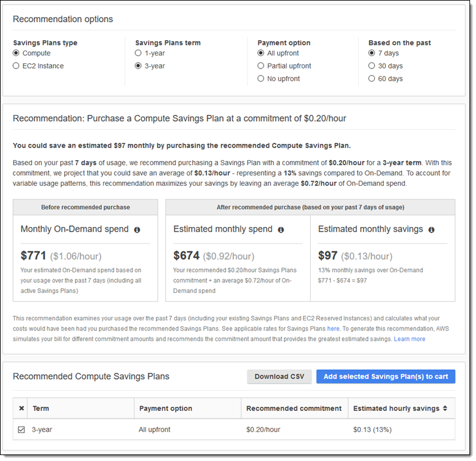Base recommendation on past 7 days
This screenshot has width=476, height=461.
pos(372,54)
